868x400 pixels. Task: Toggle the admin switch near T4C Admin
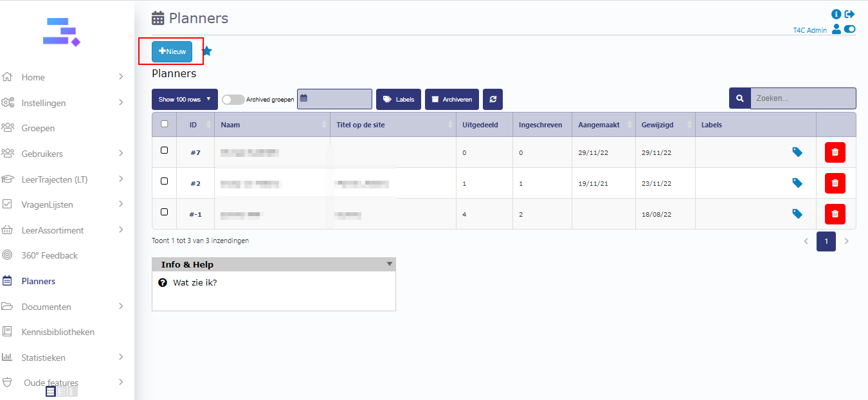tap(850, 29)
